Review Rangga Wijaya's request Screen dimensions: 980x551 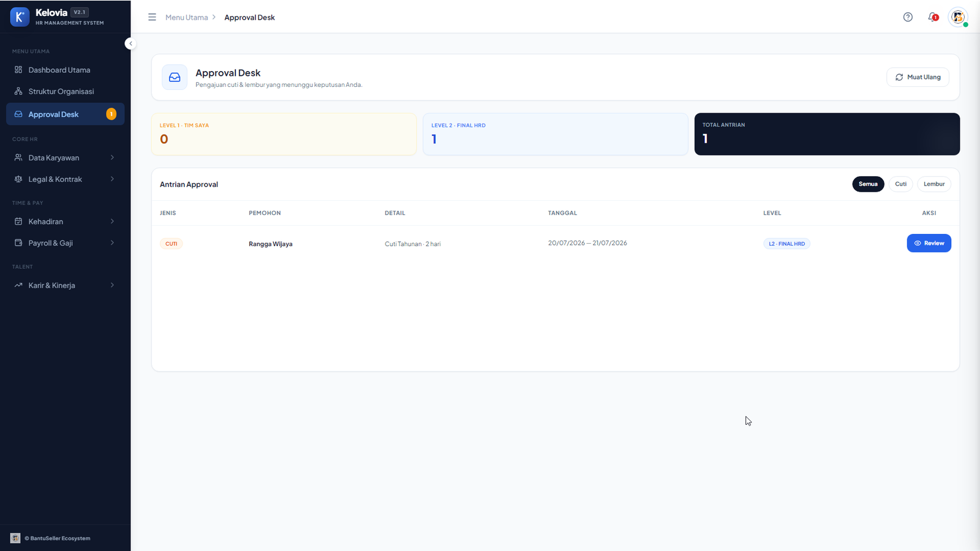(929, 243)
